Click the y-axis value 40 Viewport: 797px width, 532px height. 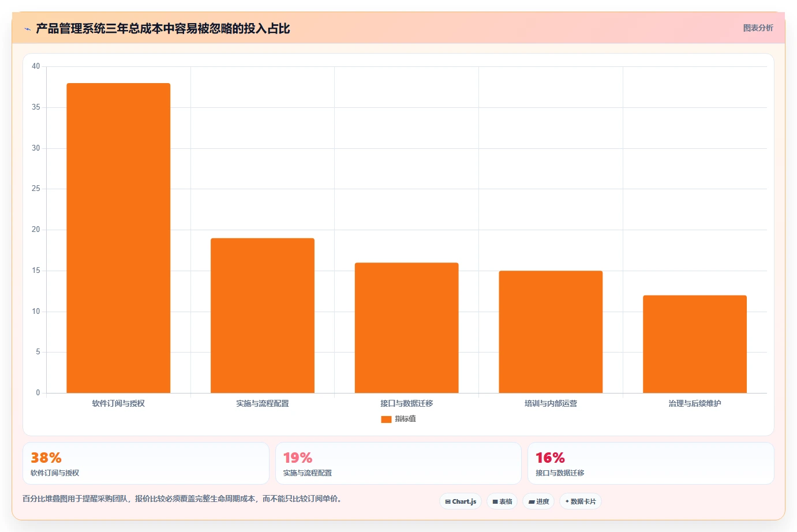point(36,66)
